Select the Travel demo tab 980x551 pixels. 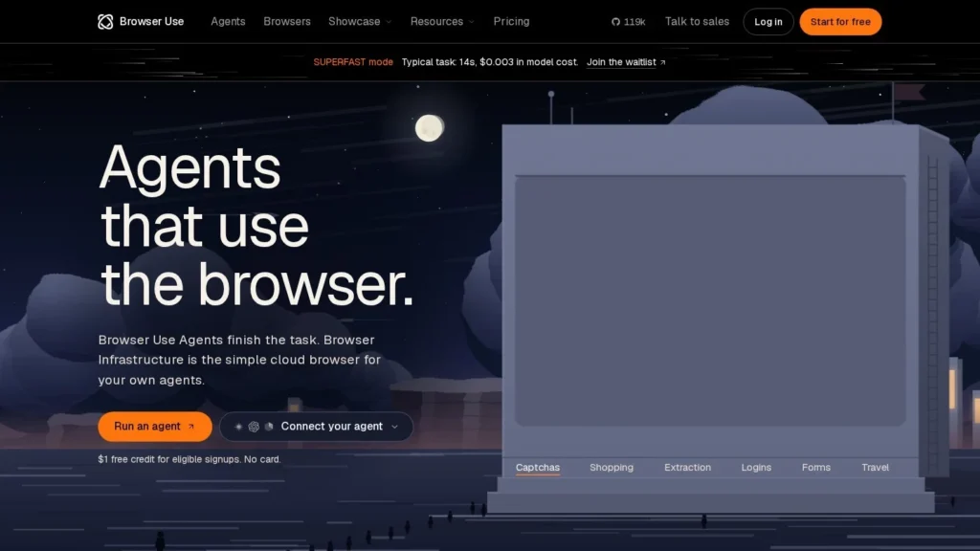pyautogui.click(x=875, y=467)
